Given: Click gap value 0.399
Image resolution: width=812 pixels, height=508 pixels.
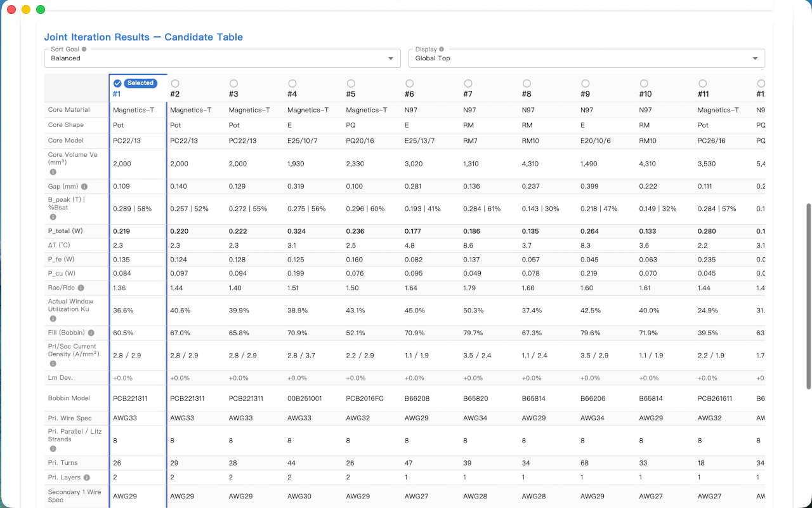Looking at the screenshot, I should point(589,187).
